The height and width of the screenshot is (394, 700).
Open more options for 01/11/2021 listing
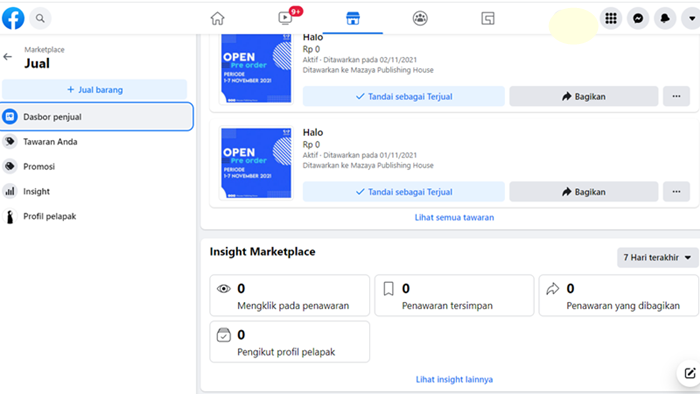click(676, 192)
